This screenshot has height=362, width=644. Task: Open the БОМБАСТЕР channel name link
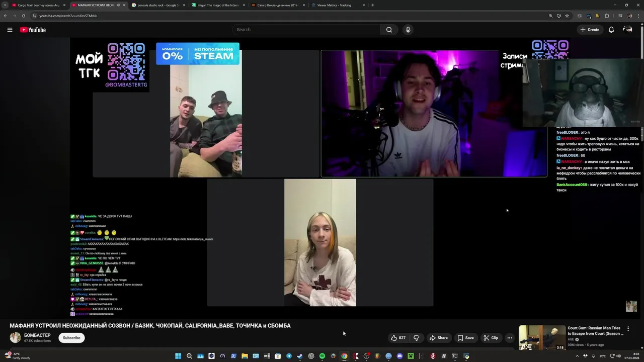[37, 335]
